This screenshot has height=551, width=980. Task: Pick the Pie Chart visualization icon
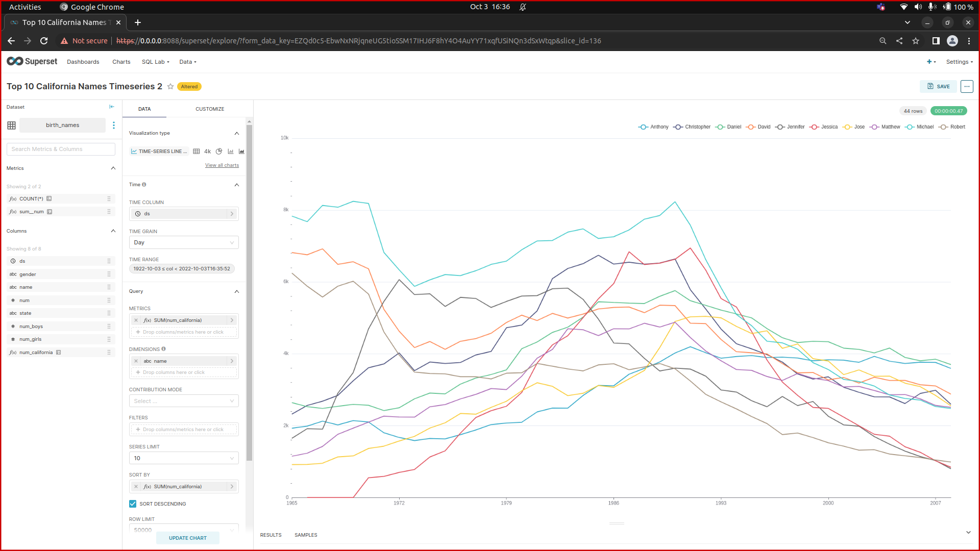pyautogui.click(x=219, y=151)
